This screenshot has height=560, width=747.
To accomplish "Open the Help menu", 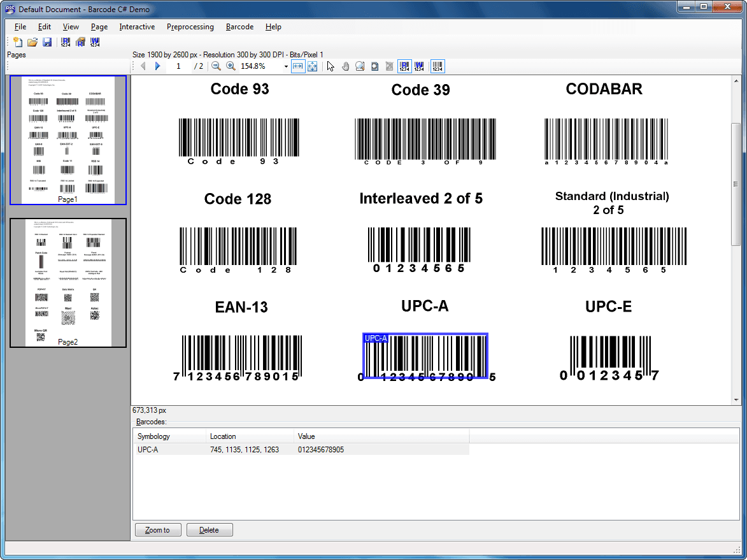I will 273,27.
